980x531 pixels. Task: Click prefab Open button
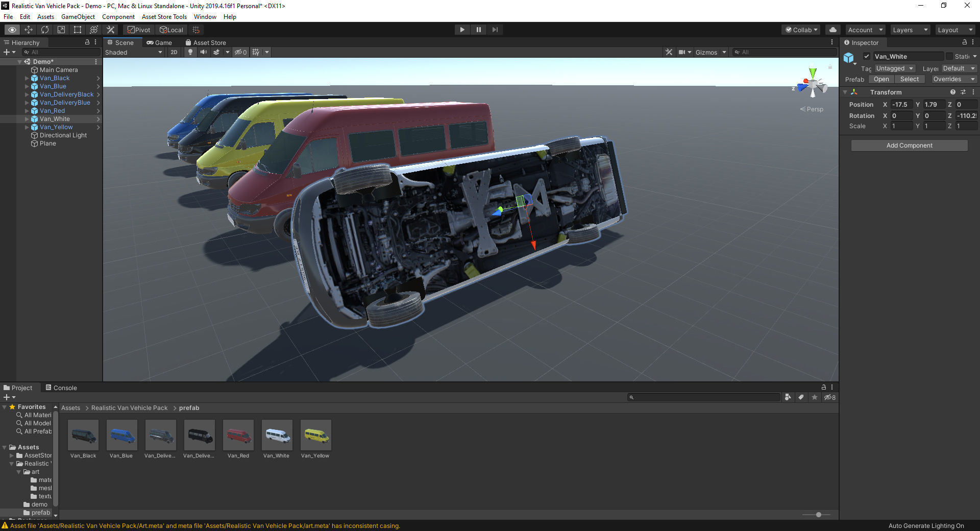pyautogui.click(x=881, y=79)
